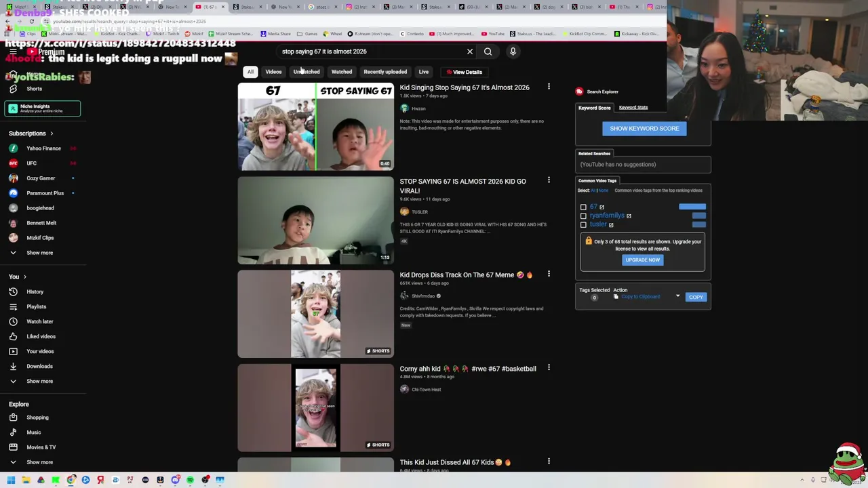Select All common video tags link

(x=593, y=190)
